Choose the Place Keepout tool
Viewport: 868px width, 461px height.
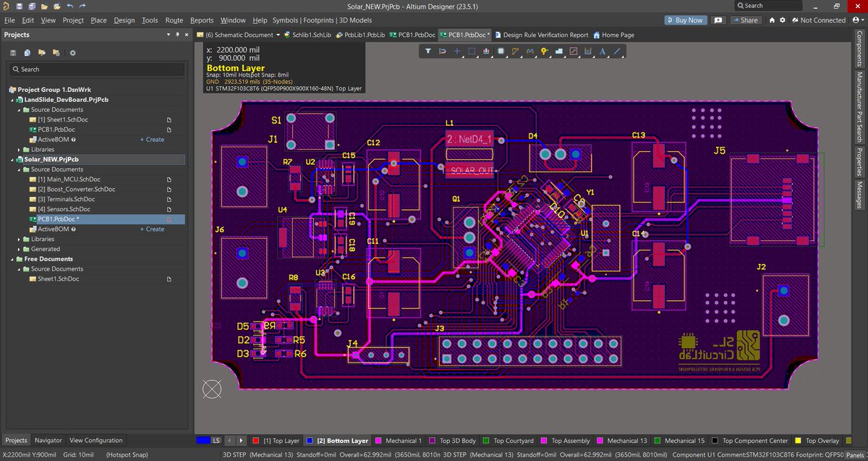pyautogui.click(x=573, y=51)
